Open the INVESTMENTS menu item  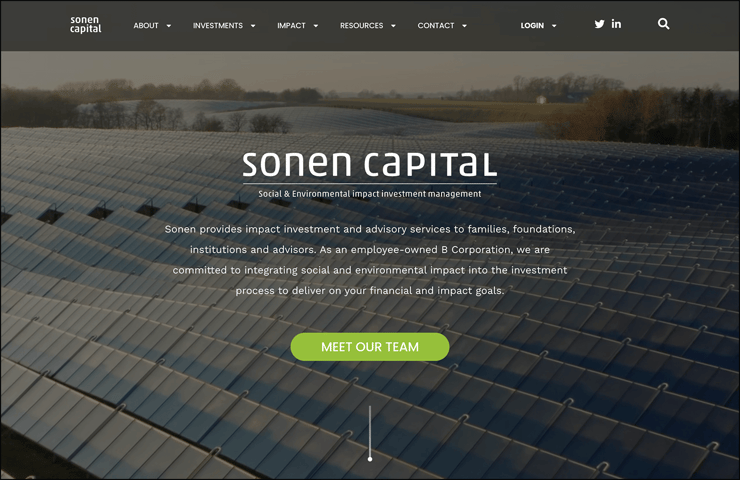coord(218,25)
